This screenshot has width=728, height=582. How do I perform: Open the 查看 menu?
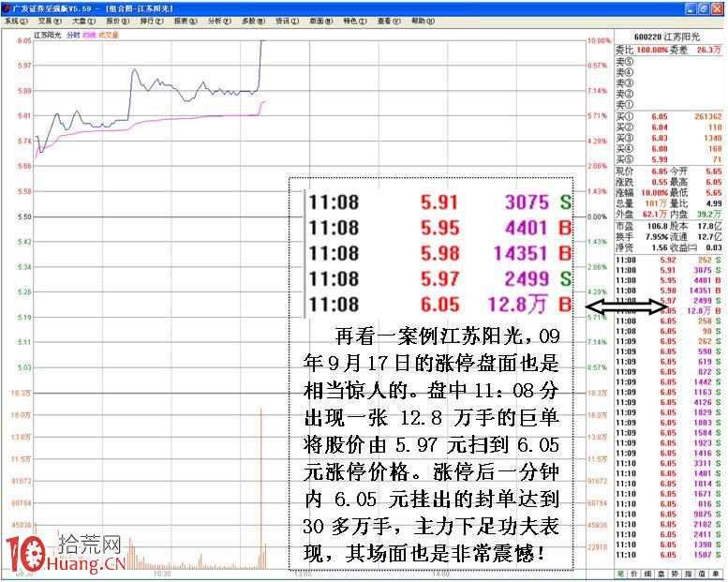tap(389, 22)
